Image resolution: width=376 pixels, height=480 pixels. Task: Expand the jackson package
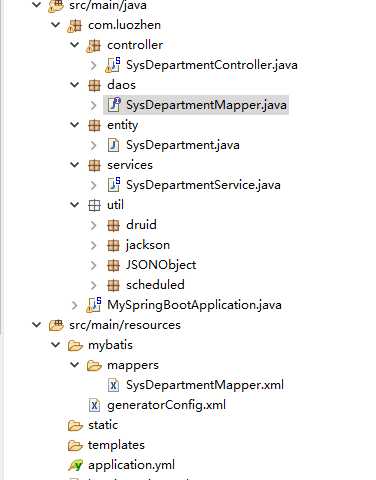pyautogui.click(x=94, y=245)
